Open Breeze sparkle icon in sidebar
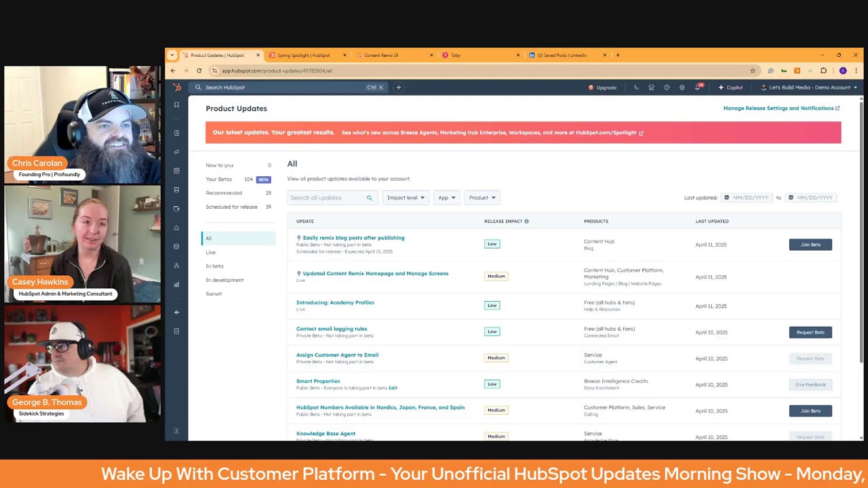This screenshot has width=868, height=488. tap(176, 312)
